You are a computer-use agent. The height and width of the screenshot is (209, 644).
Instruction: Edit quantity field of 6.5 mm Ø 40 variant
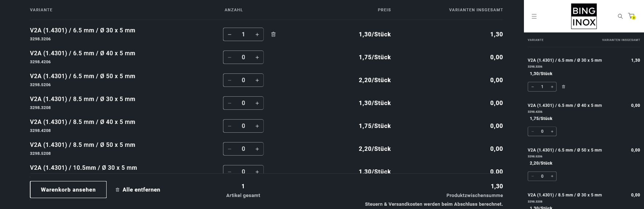tap(243, 57)
